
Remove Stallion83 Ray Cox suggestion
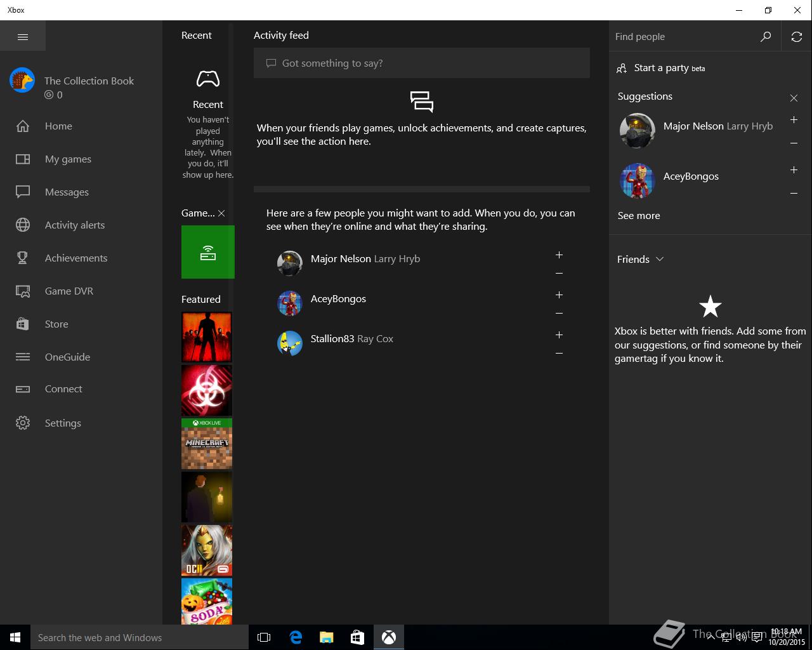click(559, 354)
